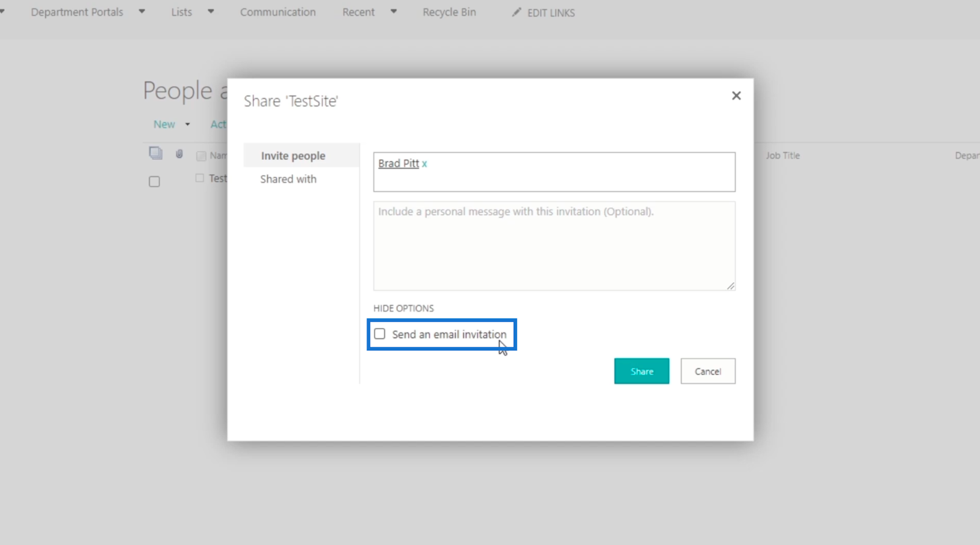
Task: Open the Lists navigation item
Action: coord(181,12)
